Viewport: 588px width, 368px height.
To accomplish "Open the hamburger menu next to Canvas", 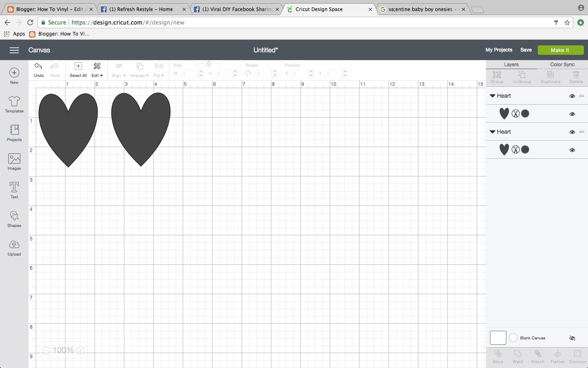I will pyautogui.click(x=14, y=50).
